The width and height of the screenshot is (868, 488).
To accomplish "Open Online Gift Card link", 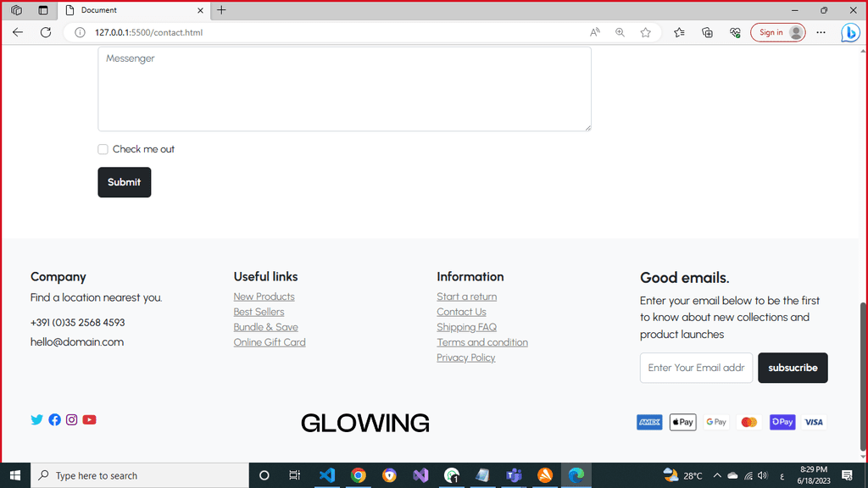I will pos(270,342).
